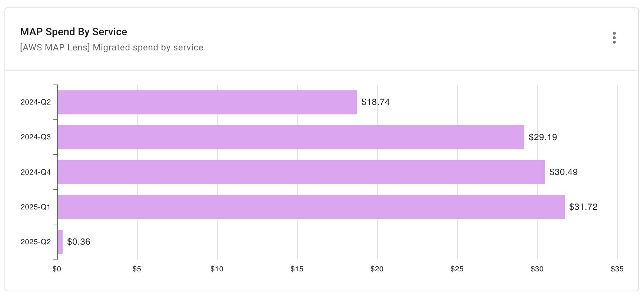This screenshot has width=644, height=298.
Task: Click the tiny 2025-Q2 bar
Action: [60, 242]
